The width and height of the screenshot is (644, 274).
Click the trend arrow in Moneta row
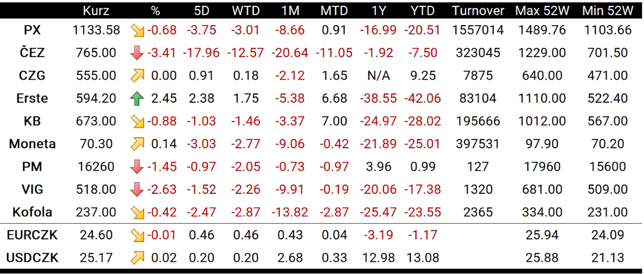tap(137, 144)
